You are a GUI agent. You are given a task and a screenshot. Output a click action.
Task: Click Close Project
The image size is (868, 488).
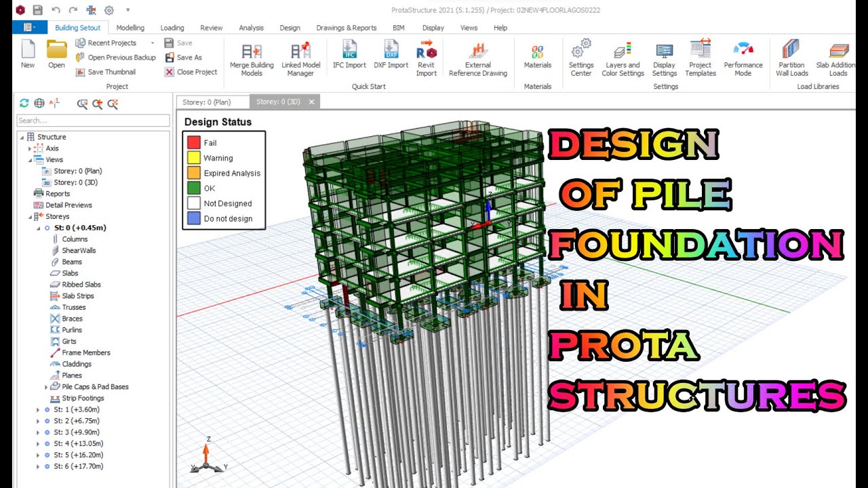pyautogui.click(x=191, y=72)
